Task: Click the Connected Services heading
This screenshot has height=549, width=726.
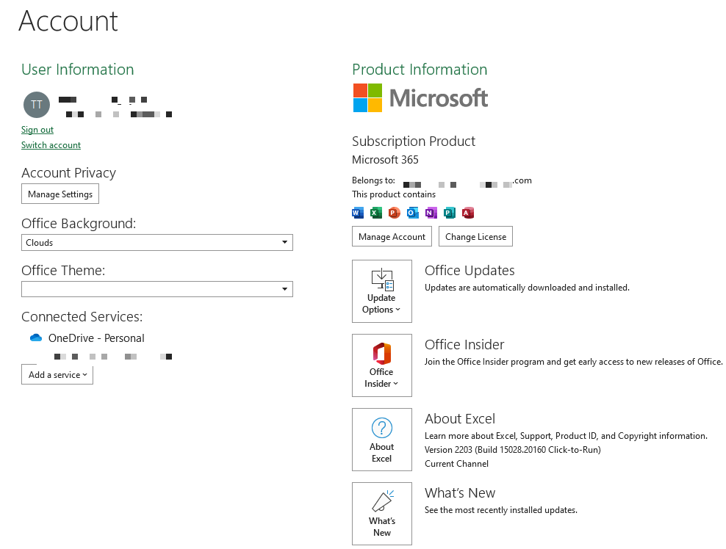Action: coord(82,317)
